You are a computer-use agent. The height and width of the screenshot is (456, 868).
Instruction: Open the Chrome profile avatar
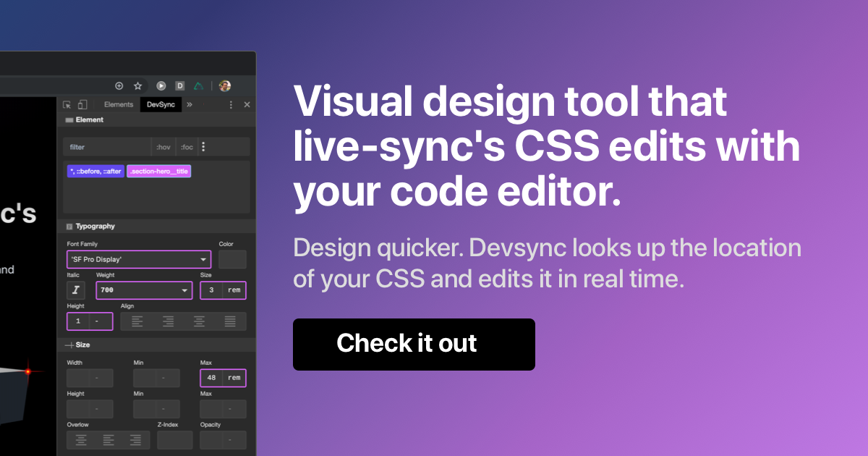pos(225,85)
